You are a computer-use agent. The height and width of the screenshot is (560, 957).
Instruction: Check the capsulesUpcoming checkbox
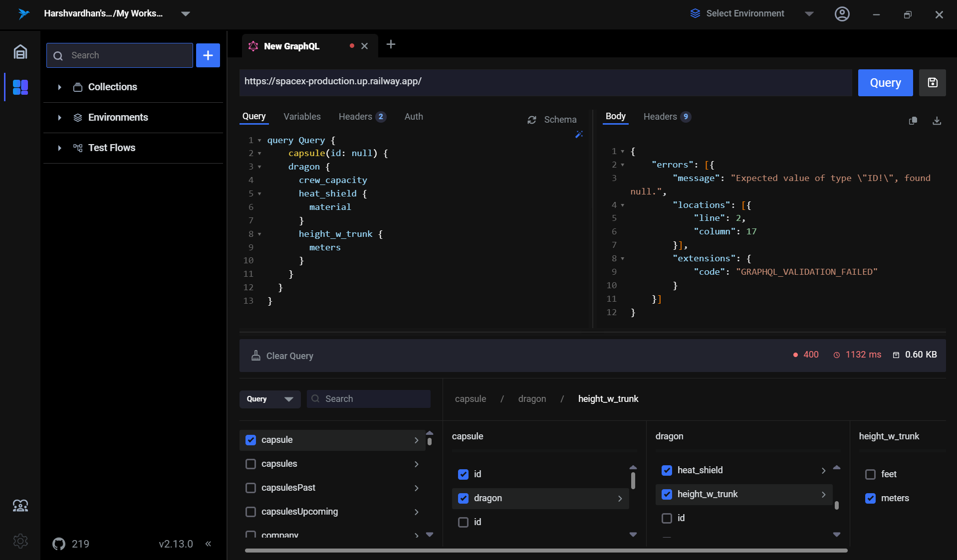click(x=251, y=512)
